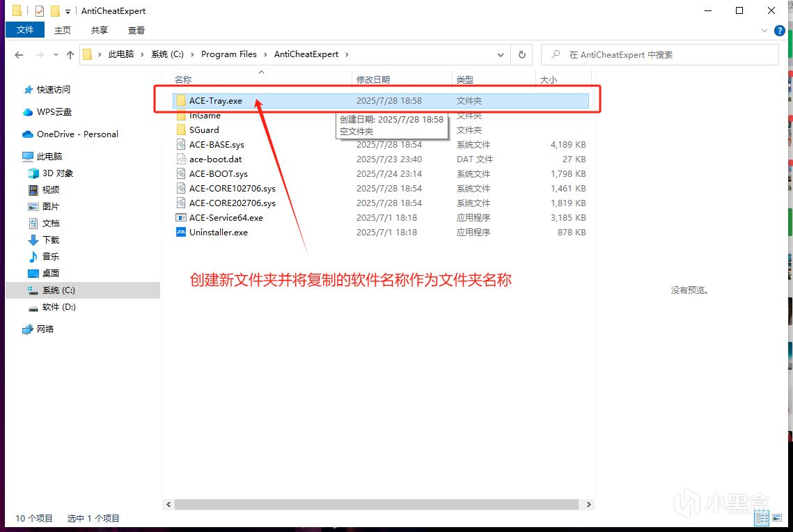Select the ACE-BOOT.sys file icon
This screenshot has height=532, width=793.
coord(181,174)
